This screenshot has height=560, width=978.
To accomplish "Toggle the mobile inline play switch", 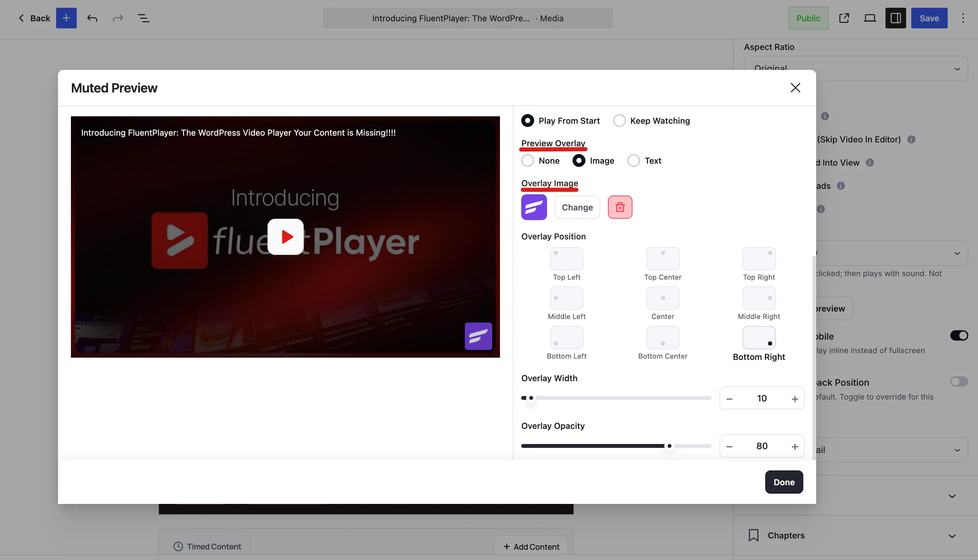I will click(959, 335).
